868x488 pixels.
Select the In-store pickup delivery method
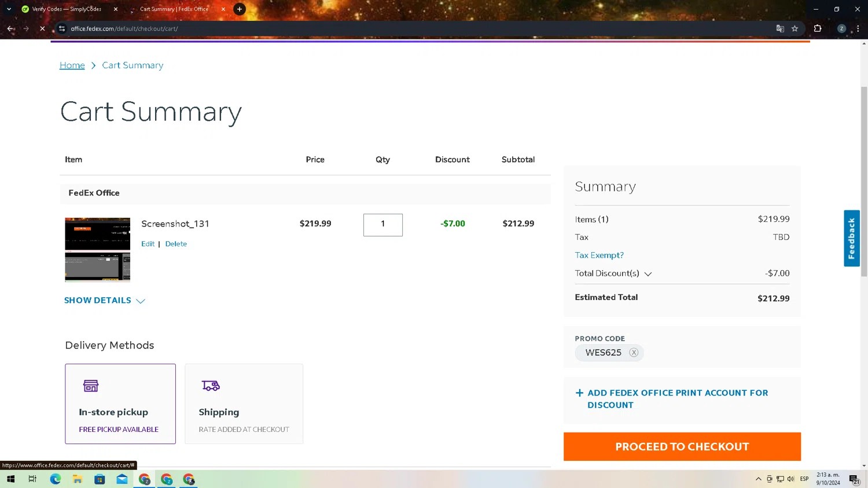(120, 404)
